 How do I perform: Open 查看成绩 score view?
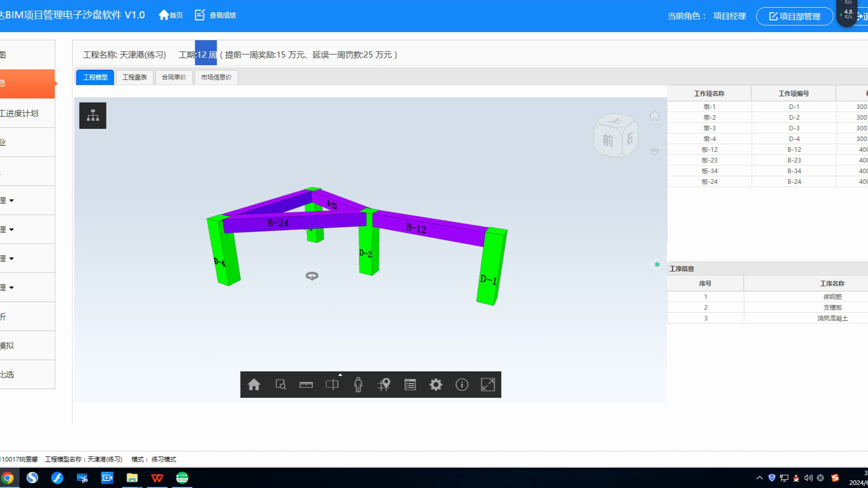click(216, 15)
